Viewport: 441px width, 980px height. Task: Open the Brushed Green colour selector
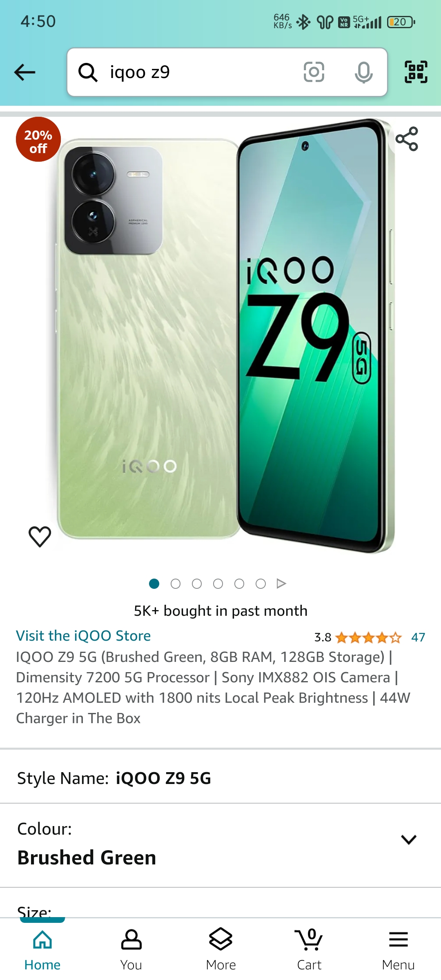coord(220,845)
